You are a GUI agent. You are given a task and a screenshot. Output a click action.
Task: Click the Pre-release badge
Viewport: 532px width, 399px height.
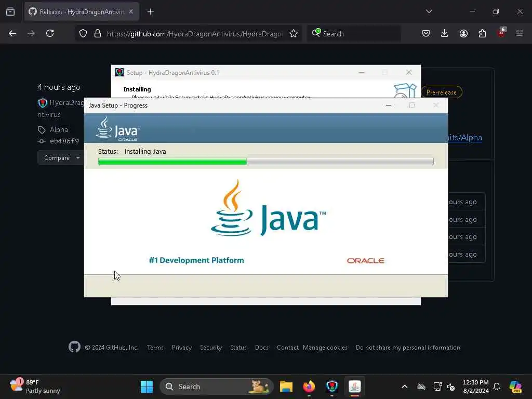[x=442, y=92]
